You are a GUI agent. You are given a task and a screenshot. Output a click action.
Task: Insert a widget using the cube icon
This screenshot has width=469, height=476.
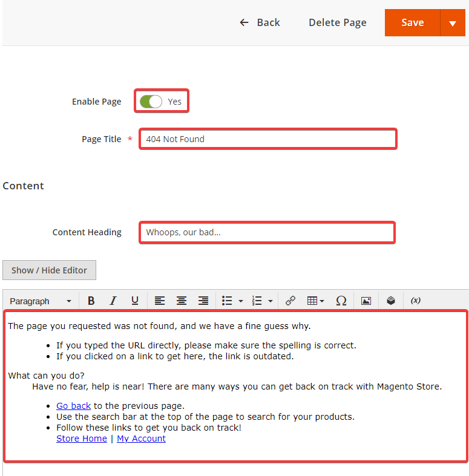tap(391, 301)
